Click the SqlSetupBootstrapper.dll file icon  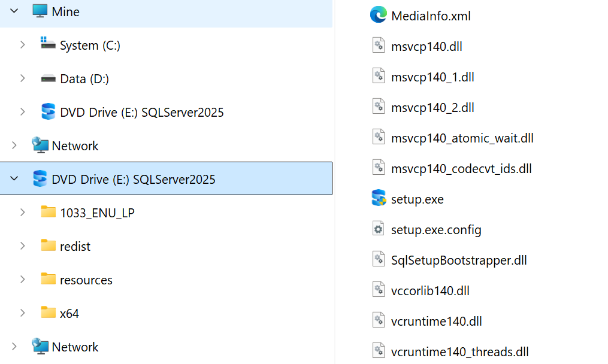click(x=378, y=260)
